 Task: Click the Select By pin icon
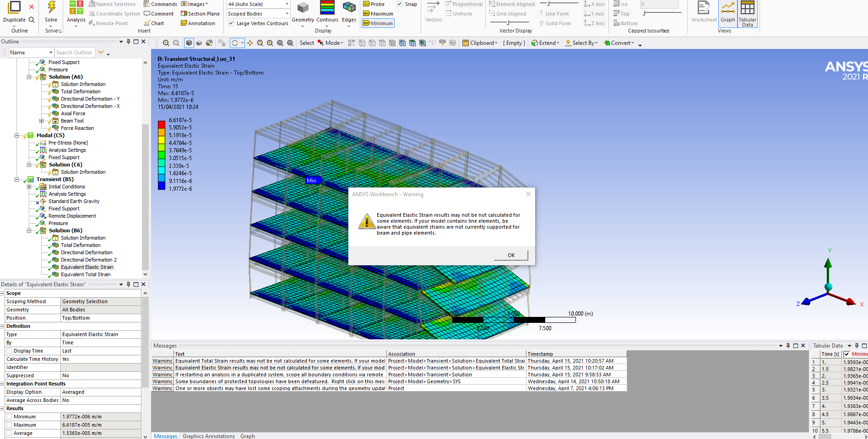568,43
